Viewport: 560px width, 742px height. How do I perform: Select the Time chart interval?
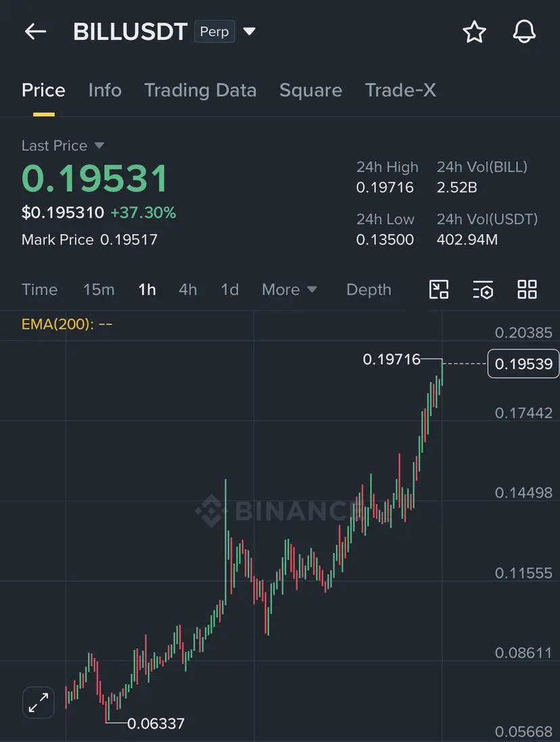click(x=40, y=289)
